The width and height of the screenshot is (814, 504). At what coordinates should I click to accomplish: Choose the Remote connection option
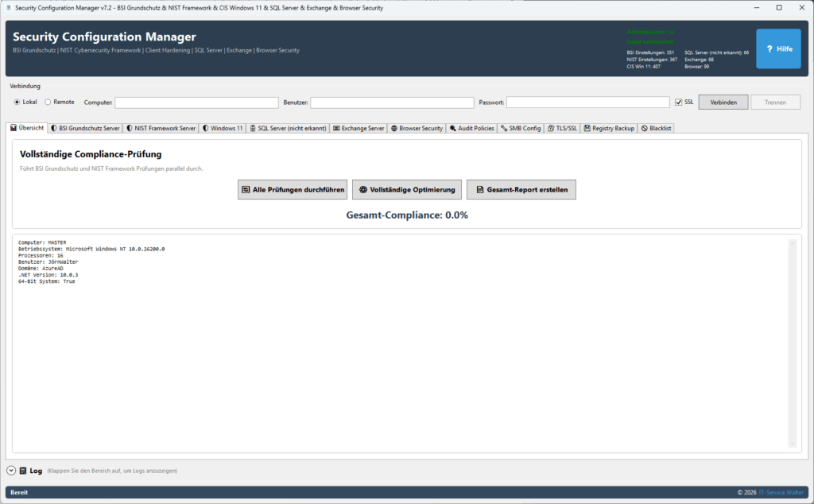[48, 102]
